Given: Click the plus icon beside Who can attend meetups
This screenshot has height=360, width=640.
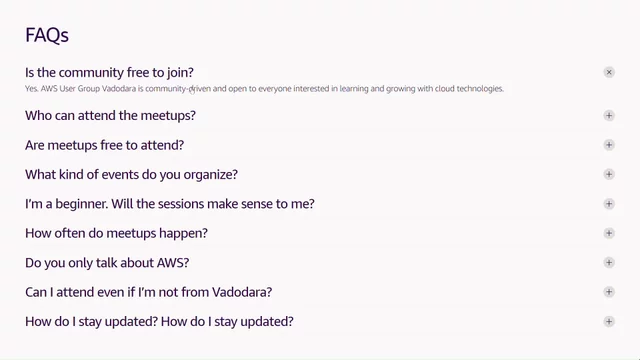Looking at the screenshot, I should (609, 116).
